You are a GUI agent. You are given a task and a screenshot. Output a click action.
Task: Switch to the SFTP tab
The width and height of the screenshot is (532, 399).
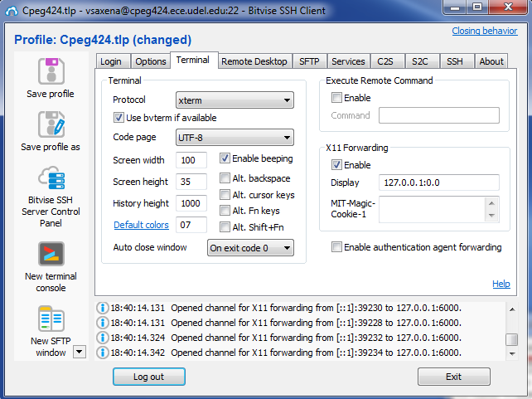(x=308, y=61)
